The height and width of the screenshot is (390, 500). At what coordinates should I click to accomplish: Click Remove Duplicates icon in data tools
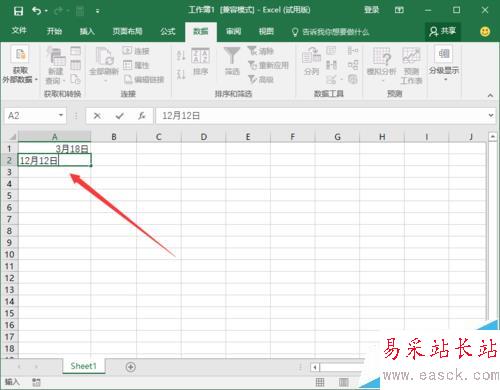coord(331,65)
